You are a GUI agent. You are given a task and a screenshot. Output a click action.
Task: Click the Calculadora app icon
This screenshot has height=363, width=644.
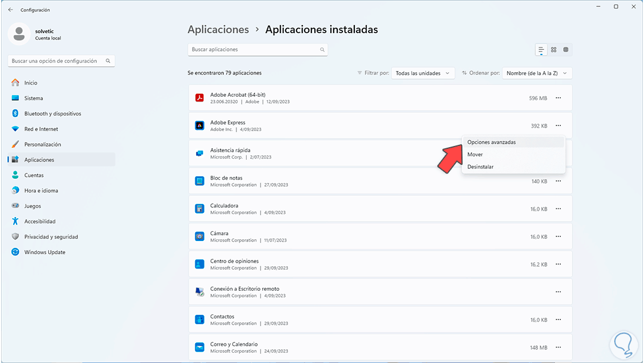(x=199, y=209)
